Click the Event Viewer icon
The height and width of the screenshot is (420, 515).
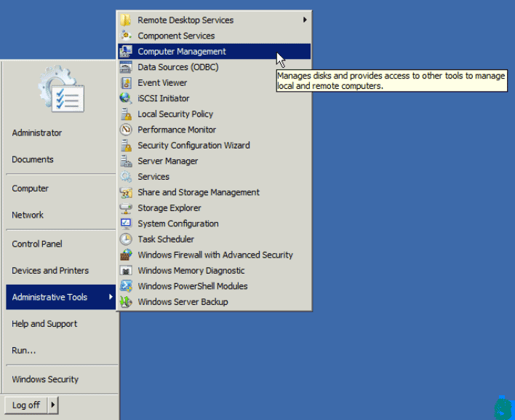[125, 83]
